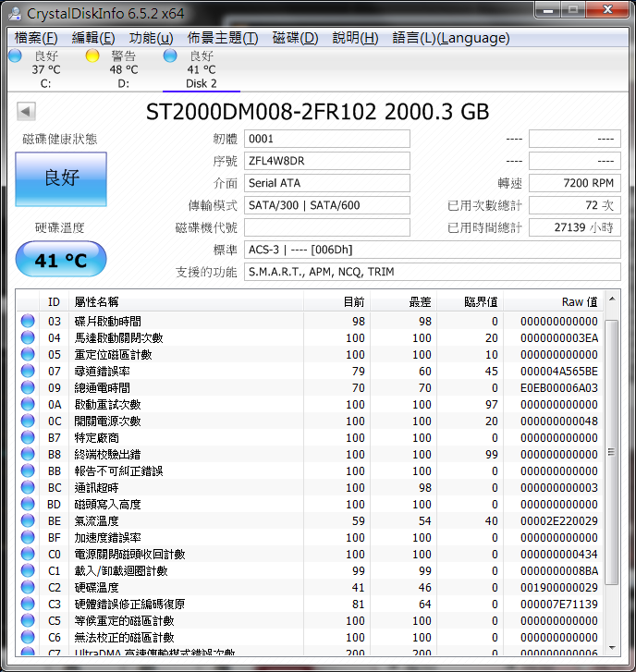636x672 pixels.
Task: Click status circle of attribute C5 row
Action: 28,620
